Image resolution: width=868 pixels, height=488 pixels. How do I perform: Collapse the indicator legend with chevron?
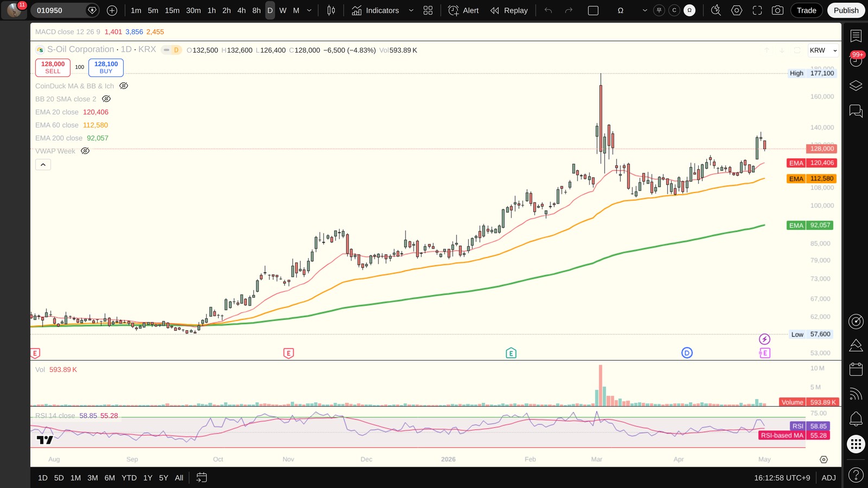pyautogui.click(x=43, y=164)
